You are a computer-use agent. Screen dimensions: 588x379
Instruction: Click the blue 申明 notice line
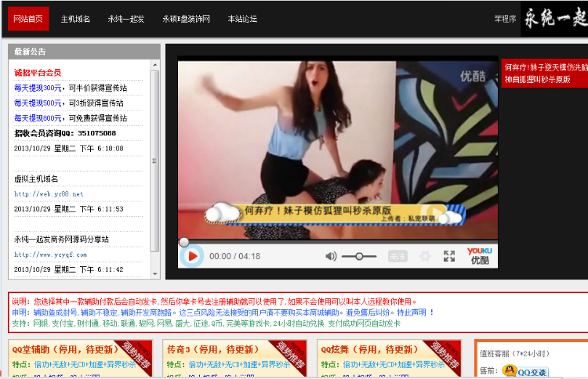(223, 312)
